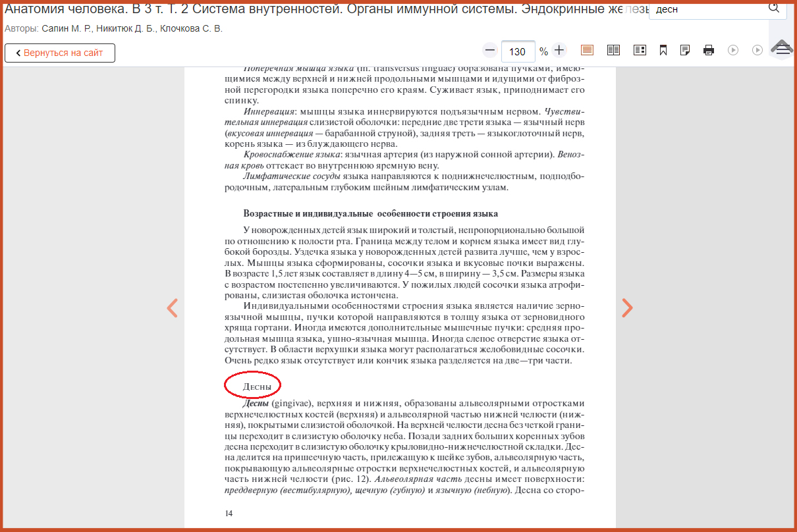Open the hamburger menu with up arrow
This screenshot has width=797, height=532.
click(782, 47)
